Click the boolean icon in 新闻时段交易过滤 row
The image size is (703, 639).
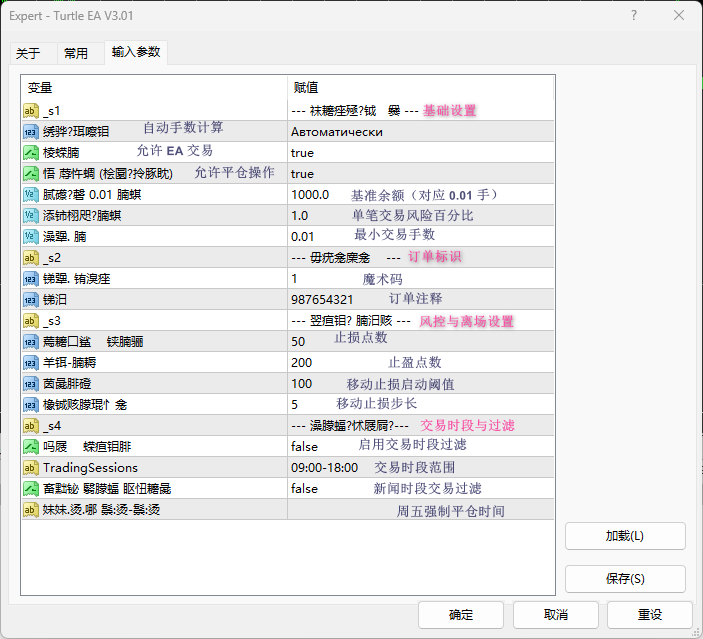coord(30,488)
